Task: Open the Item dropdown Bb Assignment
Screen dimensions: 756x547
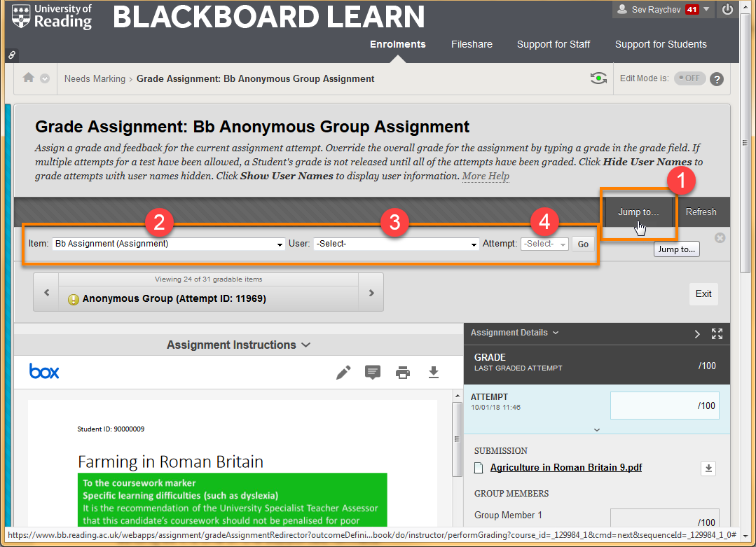Action: [168, 244]
